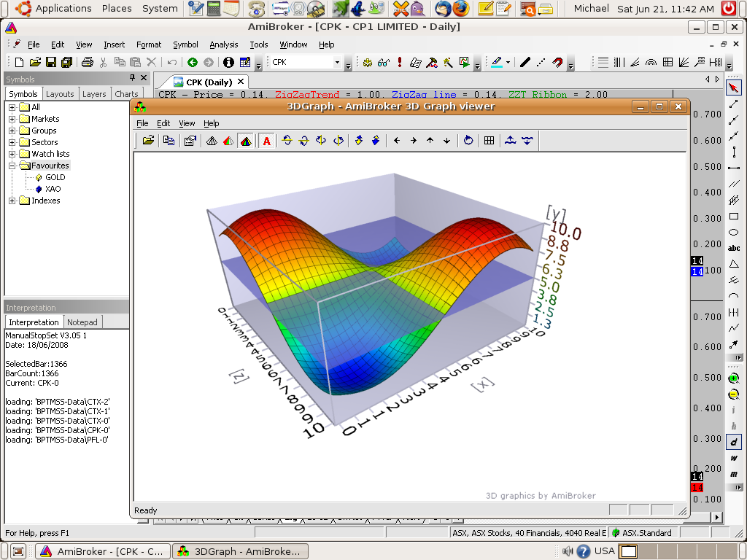Click down arrow pan button in 3DGraph
Viewport: 747px width, 560px height.
pyautogui.click(x=447, y=141)
